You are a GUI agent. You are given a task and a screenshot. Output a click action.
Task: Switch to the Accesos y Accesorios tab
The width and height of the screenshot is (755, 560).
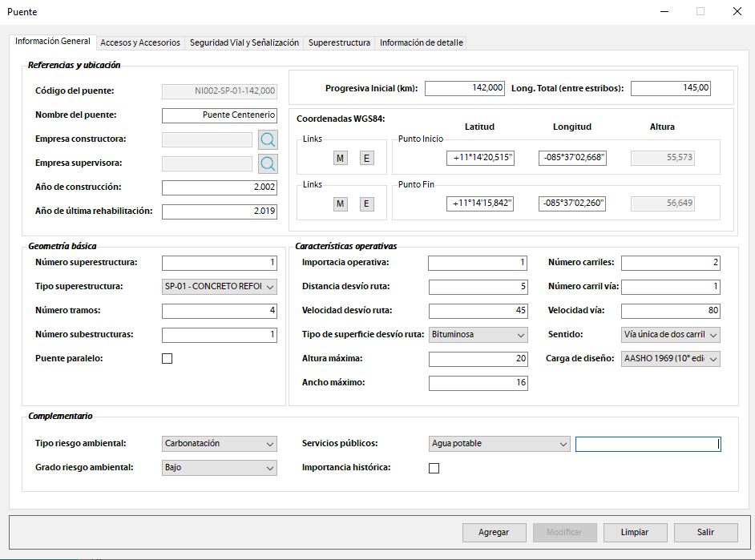(140, 42)
